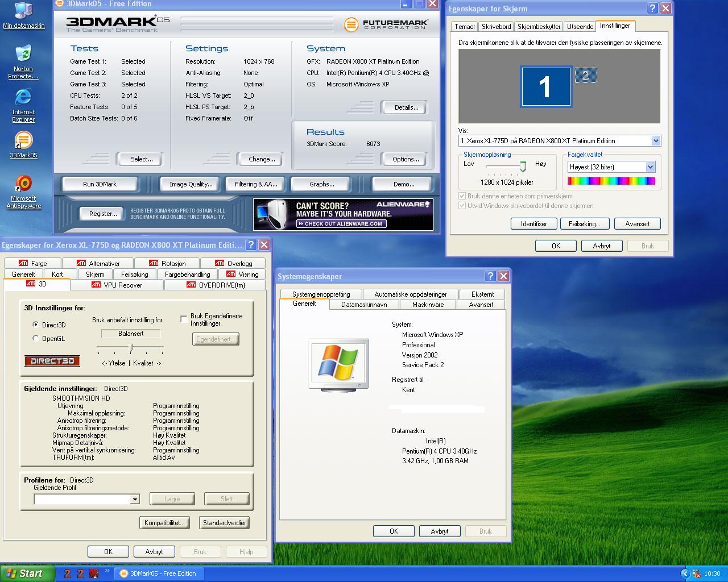Click the Demo button
The height and width of the screenshot is (582, 728).
click(403, 184)
